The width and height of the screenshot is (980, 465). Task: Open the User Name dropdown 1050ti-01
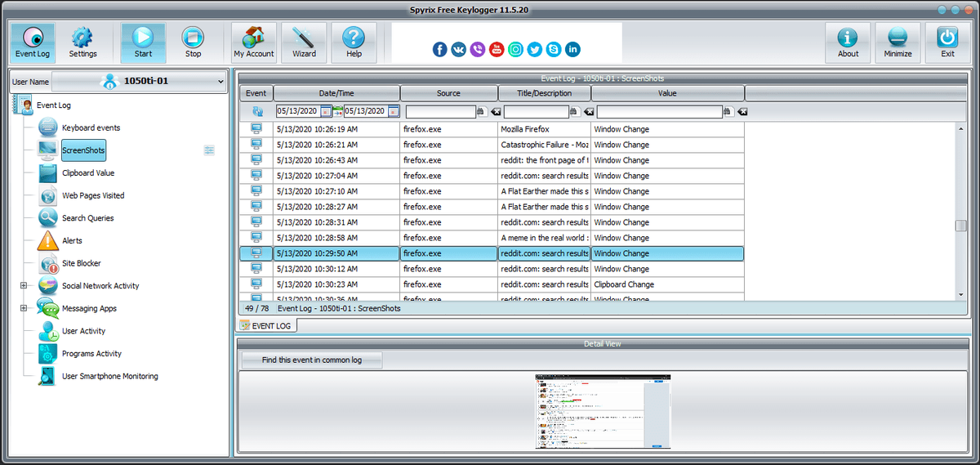[x=139, y=81]
